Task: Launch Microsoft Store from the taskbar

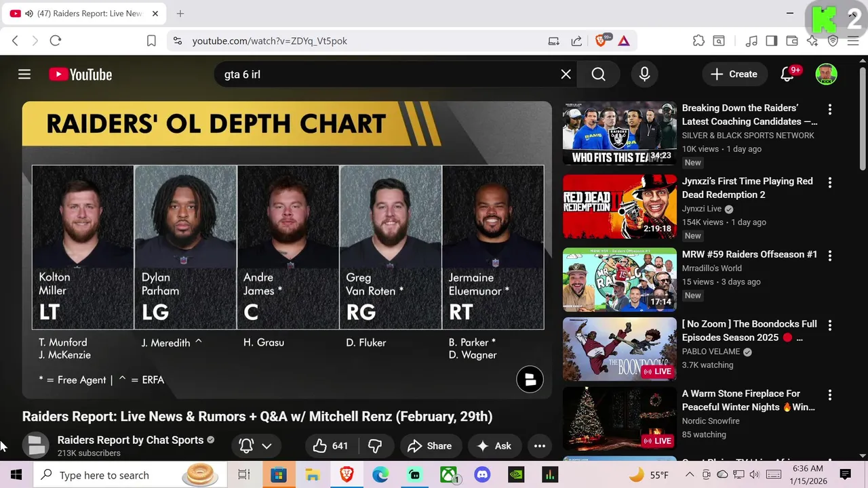Action: coord(279,475)
